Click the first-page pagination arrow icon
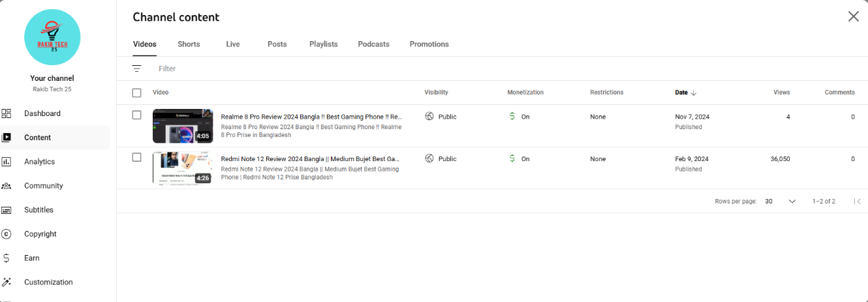 coord(858,202)
